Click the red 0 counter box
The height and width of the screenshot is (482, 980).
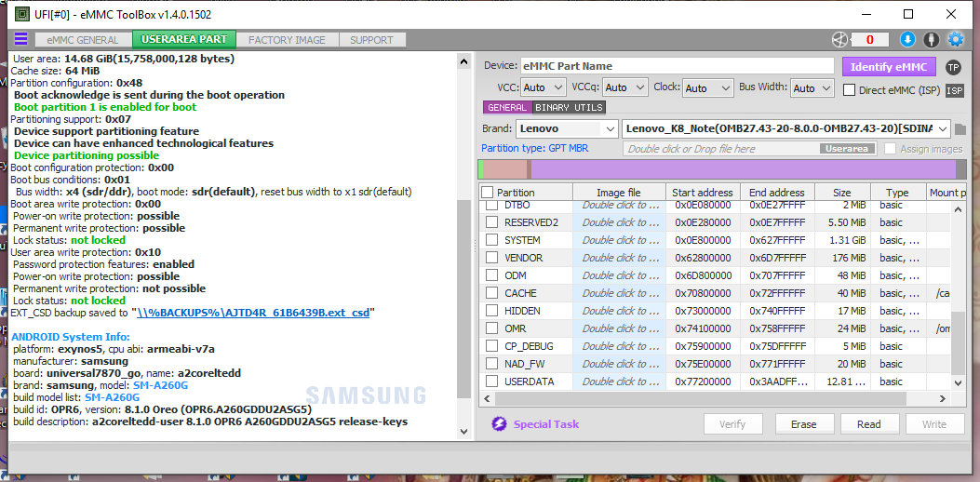(868, 40)
